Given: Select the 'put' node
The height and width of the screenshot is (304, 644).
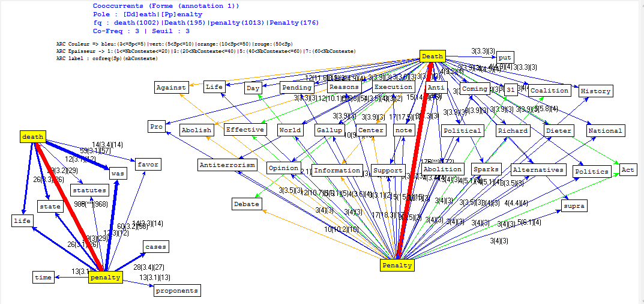Looking at the screenshot, I should click(505, 58).
